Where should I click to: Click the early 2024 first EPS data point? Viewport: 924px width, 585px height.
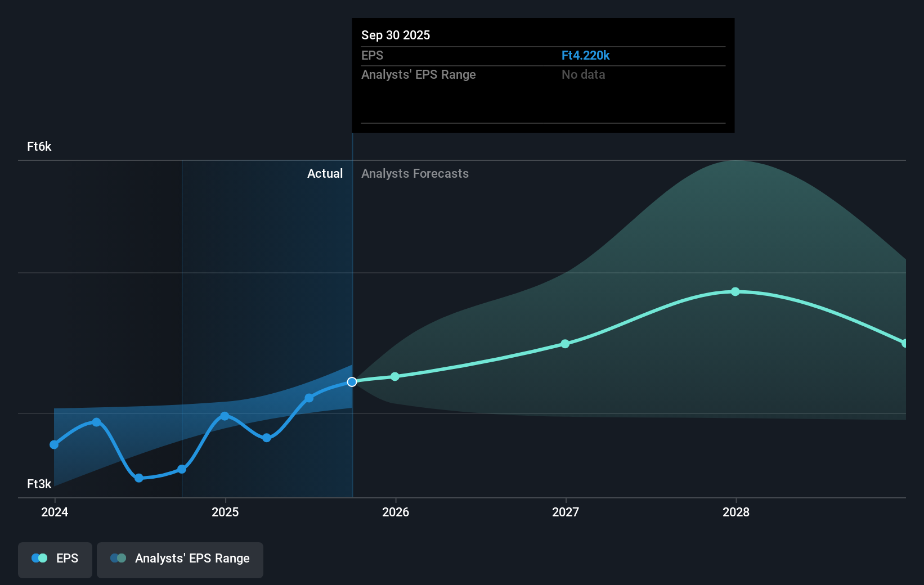pos(54,444)
